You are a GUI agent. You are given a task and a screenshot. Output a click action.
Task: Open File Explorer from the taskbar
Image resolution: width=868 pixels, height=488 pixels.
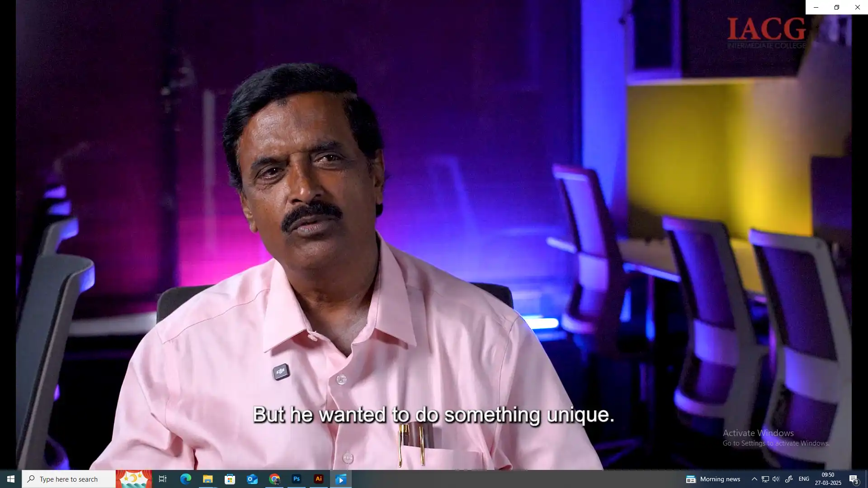[208, 479]
